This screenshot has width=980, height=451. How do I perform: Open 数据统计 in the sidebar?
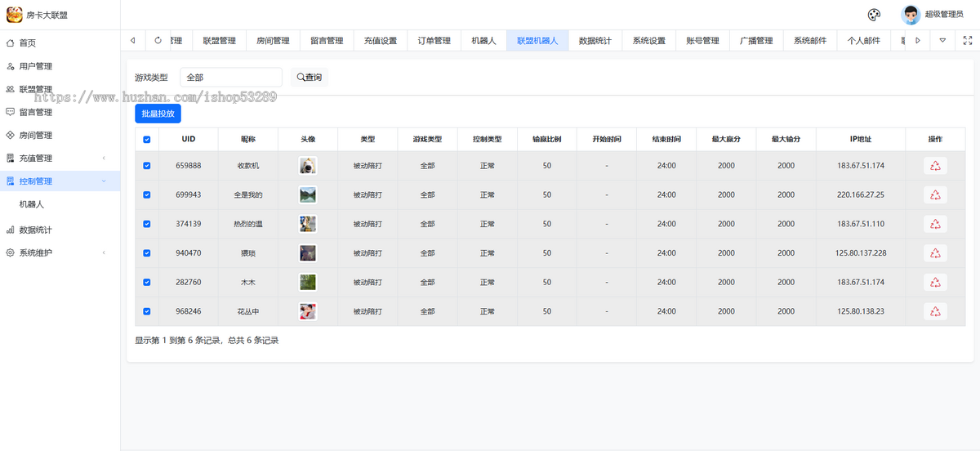[x=60, y=230]
